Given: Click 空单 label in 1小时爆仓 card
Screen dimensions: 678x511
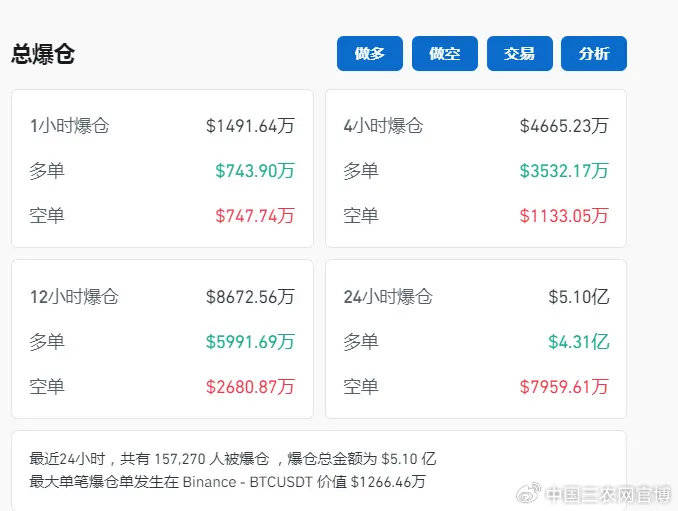Looking at the screenshot, I should 47,216.
